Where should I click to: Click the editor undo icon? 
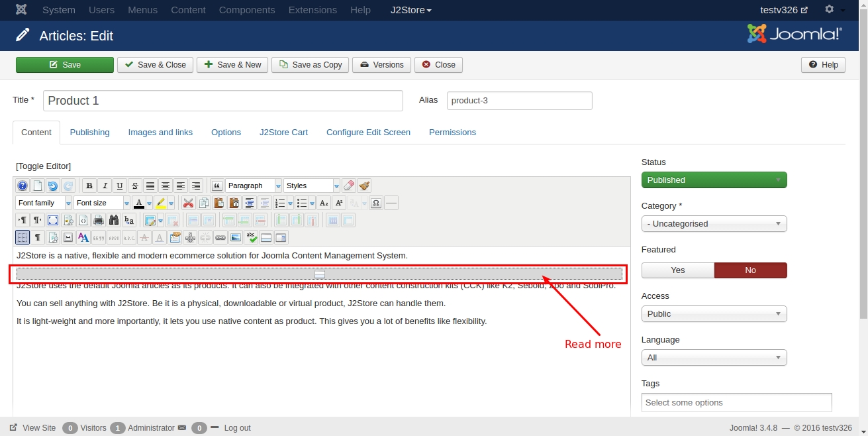coord(53,186)
